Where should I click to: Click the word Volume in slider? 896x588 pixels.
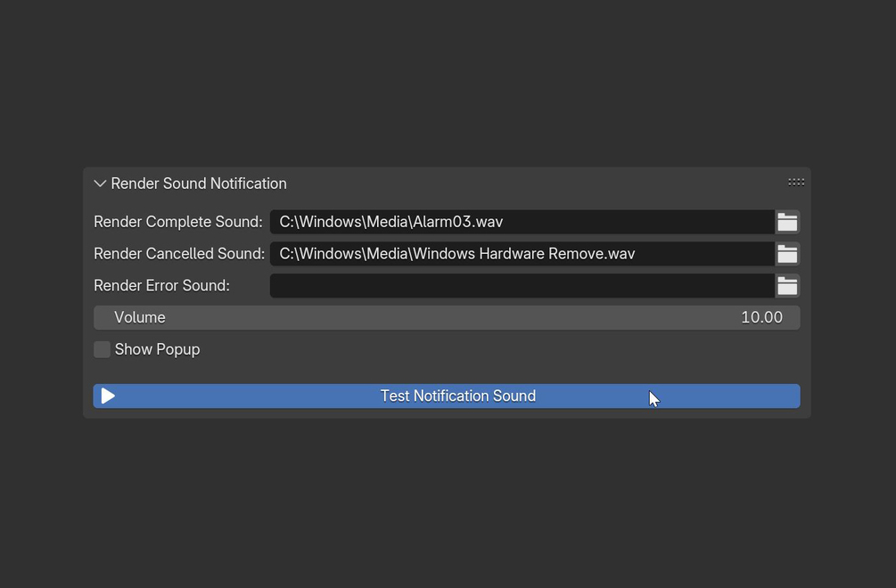[140, 318]
